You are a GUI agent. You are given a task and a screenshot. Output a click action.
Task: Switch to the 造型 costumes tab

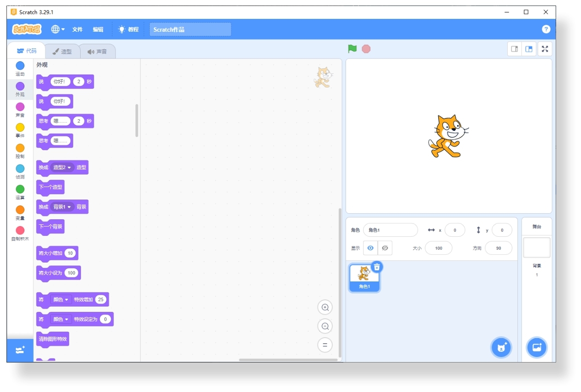62,52
